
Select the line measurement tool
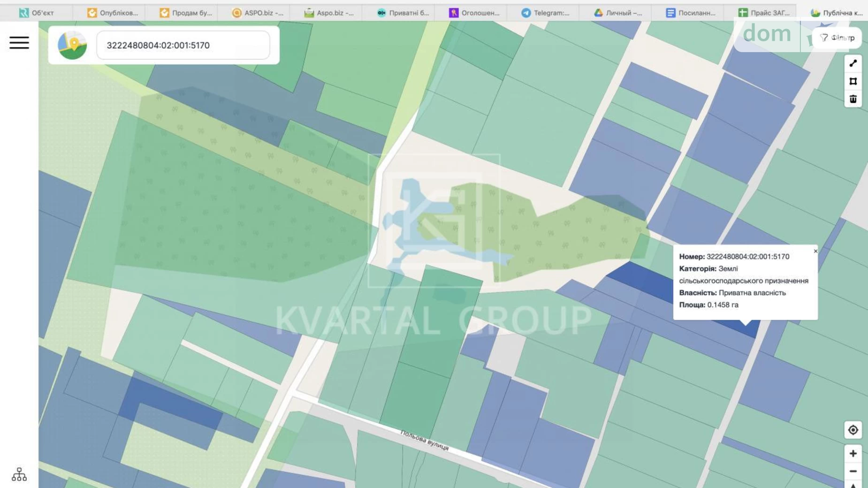click(853, 63)
